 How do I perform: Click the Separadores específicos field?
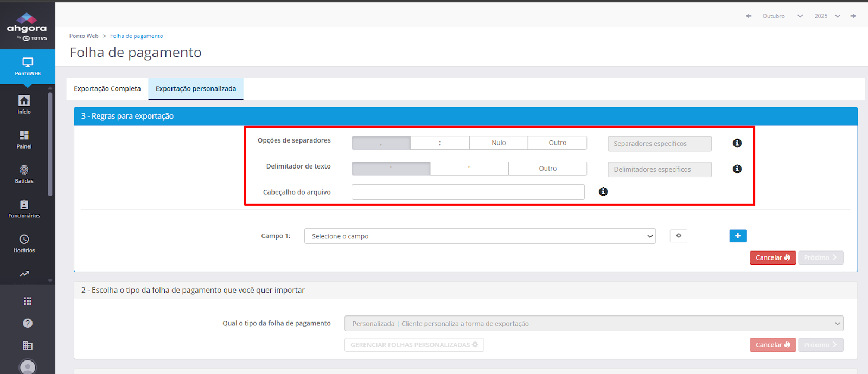pyautogui.click(x=660, y=144)
